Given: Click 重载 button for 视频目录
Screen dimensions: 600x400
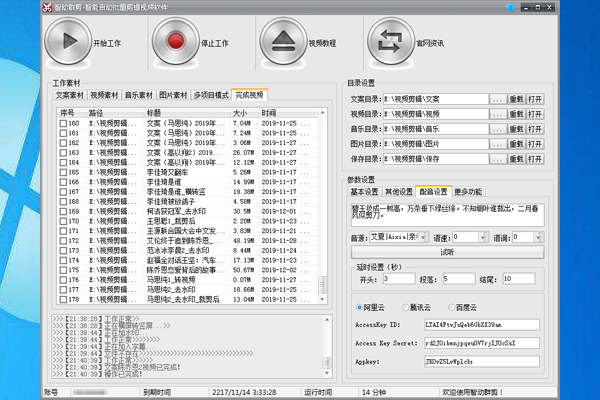Looking at the screenshot, I should pyautogui.click(x=516, y=114).
